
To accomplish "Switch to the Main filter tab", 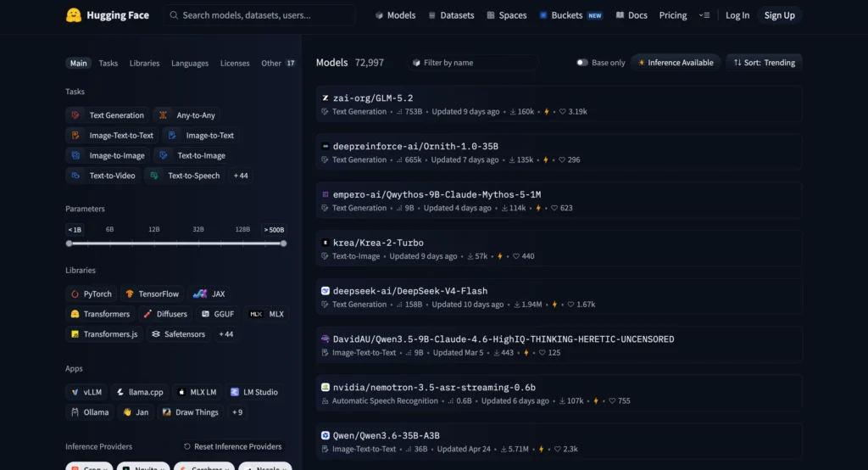I will pyautogui.click(x=78, y=63).
